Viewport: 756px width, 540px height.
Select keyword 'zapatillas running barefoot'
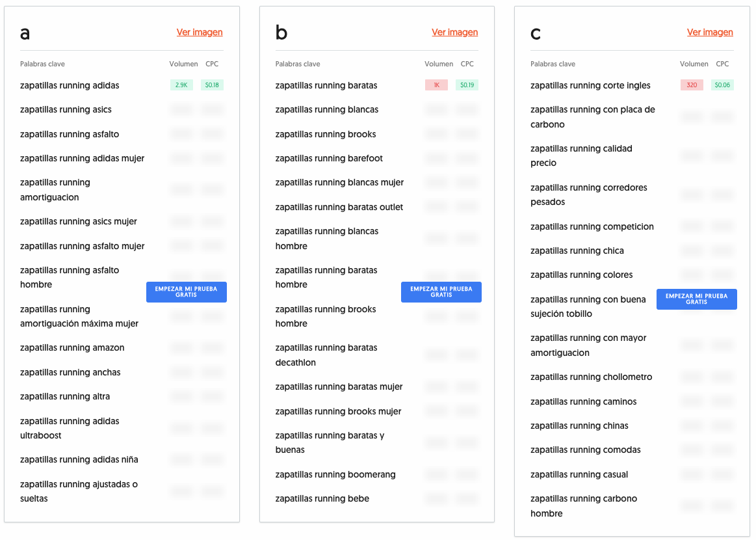click(329, 158)
